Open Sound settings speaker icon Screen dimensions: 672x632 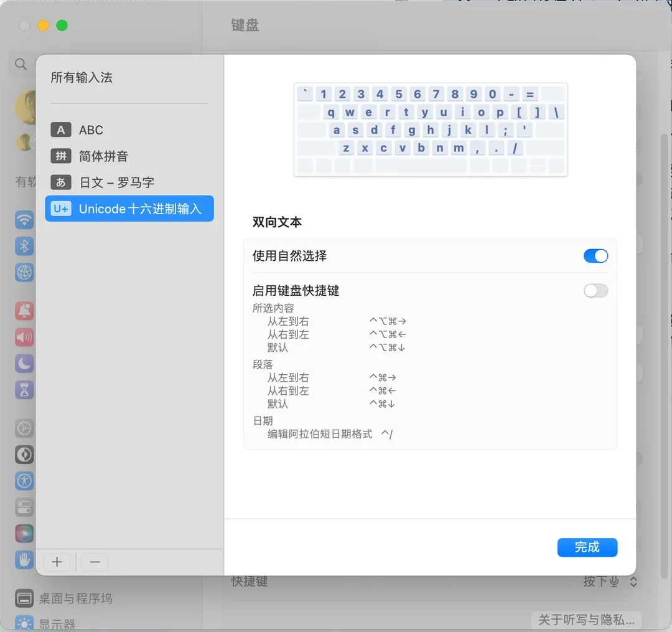[24, 337]
